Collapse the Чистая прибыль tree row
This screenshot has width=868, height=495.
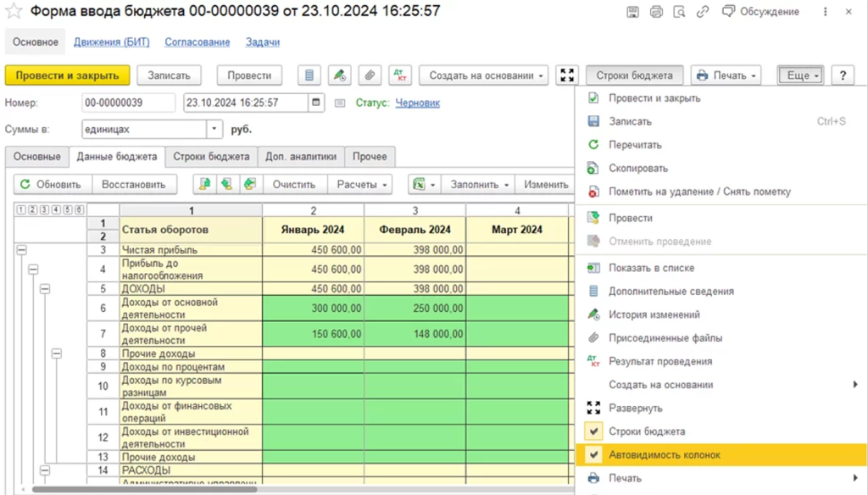coord(21,250)
